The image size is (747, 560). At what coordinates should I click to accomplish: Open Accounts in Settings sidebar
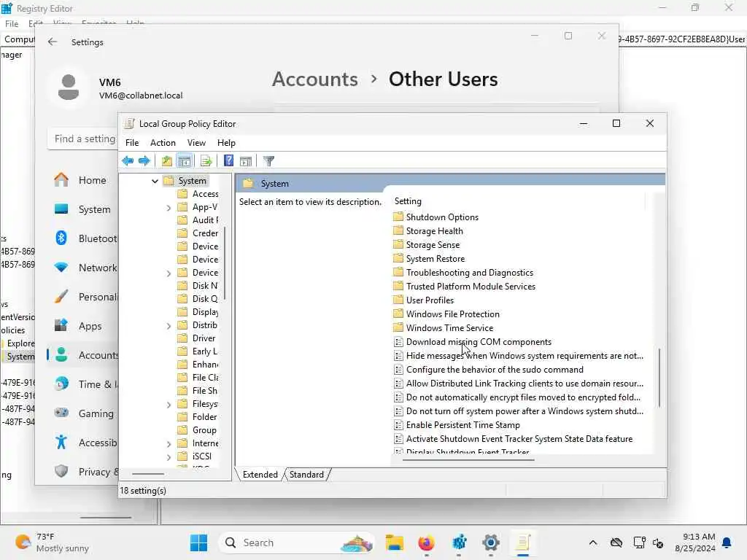(x=83, y=355)
